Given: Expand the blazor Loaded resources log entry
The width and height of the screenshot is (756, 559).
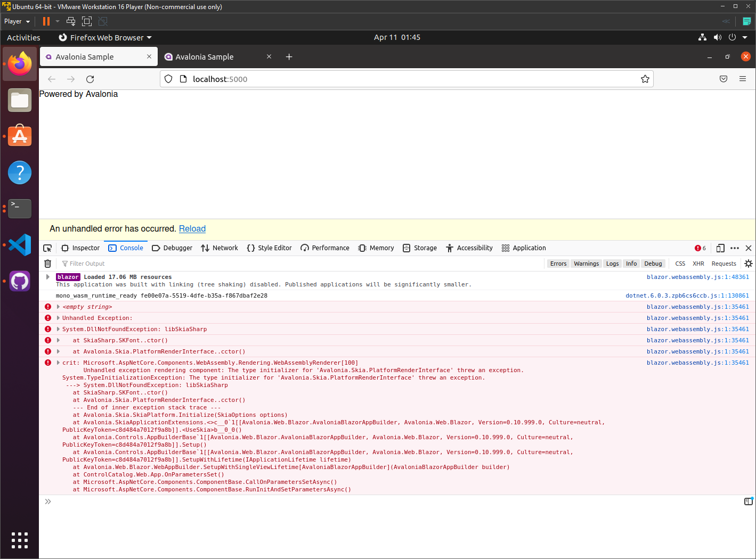Looking at the screenshot, I should click(47, 277).
